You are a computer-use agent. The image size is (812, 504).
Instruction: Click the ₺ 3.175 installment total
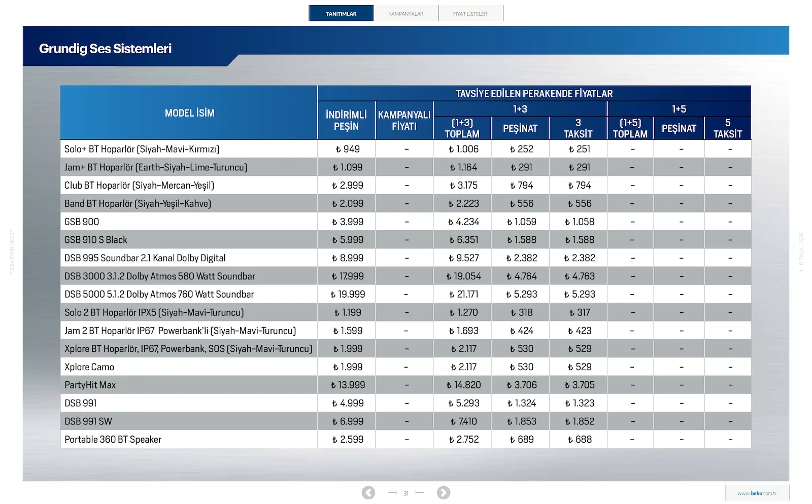pyautogui.click(x=463, y=186)
